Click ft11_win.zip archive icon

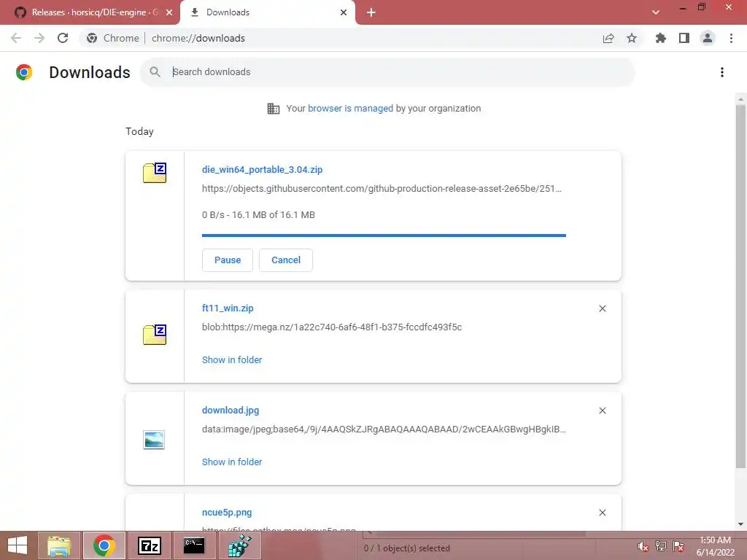pos(155,334)
